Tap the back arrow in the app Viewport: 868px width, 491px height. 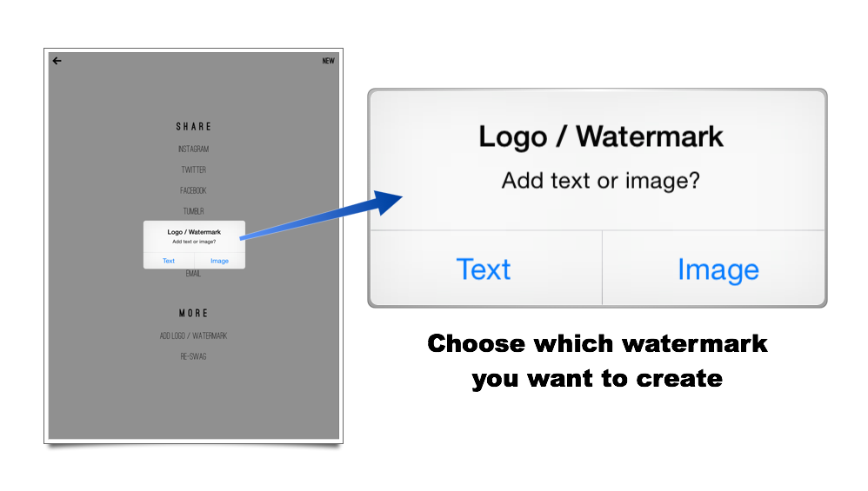click(x=57, y=61)
